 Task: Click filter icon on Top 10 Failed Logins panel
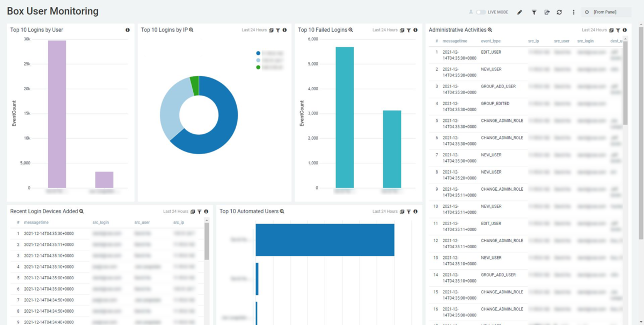408,30
